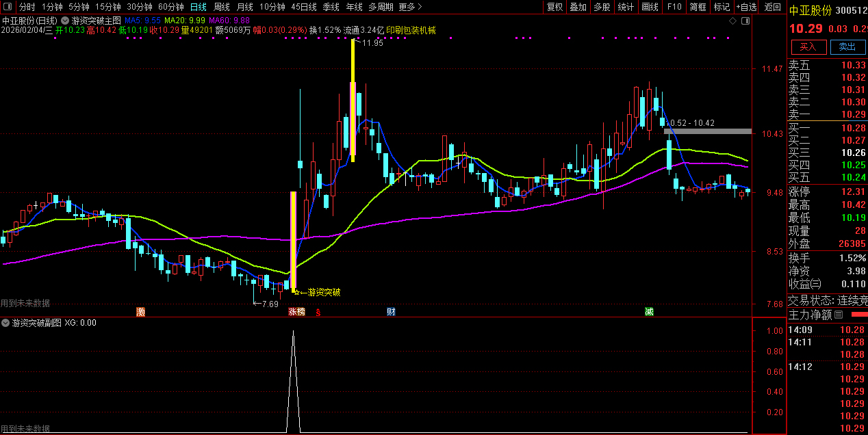The height and width of the screenshot is (435, 868).
Task: Switch to the 周线 weekly period tab
Action: 221,7
